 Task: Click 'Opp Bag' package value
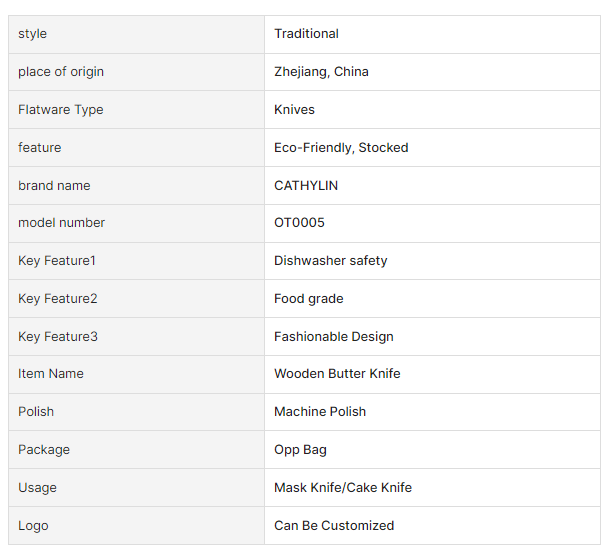300,450
